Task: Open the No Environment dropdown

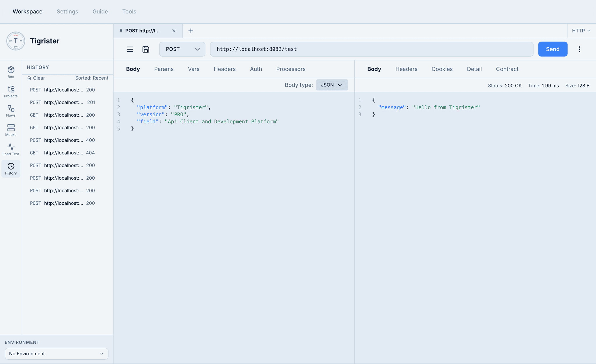Action: click(x=56, y=354)
